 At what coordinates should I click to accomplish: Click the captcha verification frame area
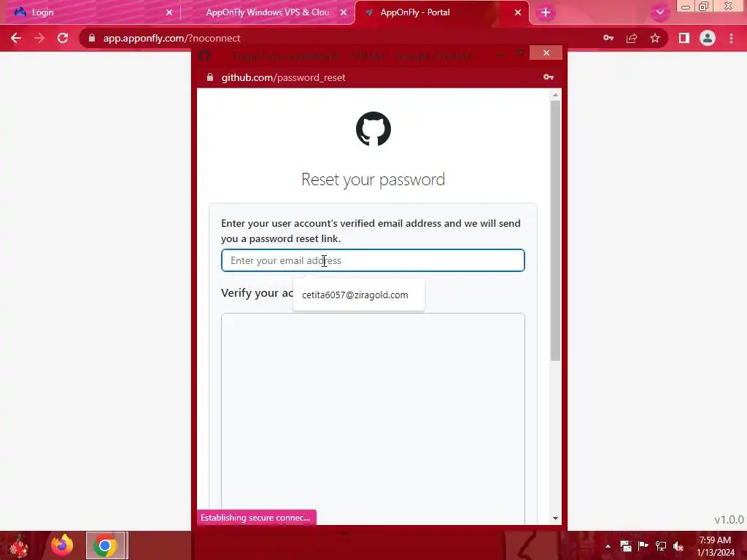373,419
